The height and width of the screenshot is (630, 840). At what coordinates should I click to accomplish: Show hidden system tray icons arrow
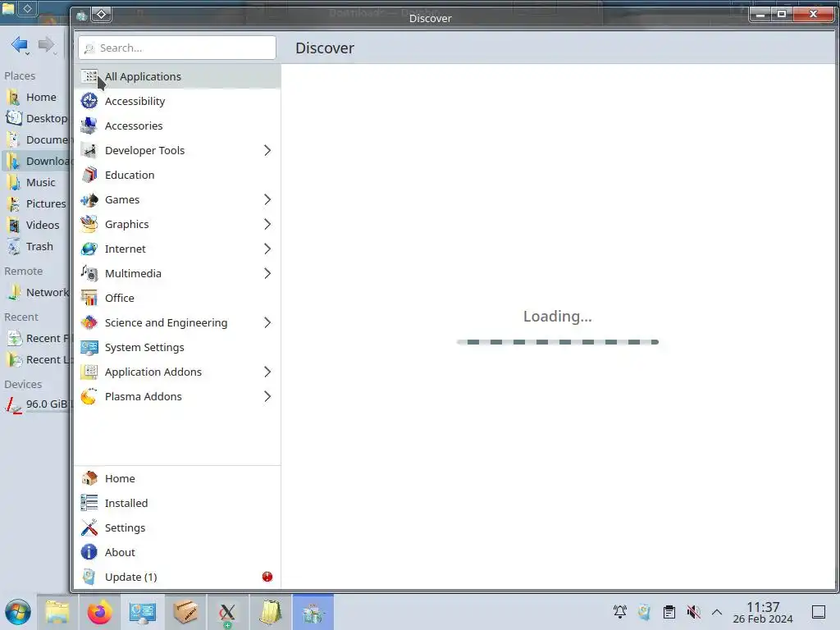[x=717, y=612]
